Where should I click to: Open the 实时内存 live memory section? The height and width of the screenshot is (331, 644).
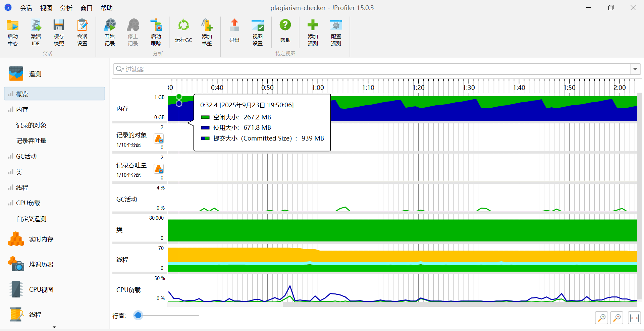(31, 239)
